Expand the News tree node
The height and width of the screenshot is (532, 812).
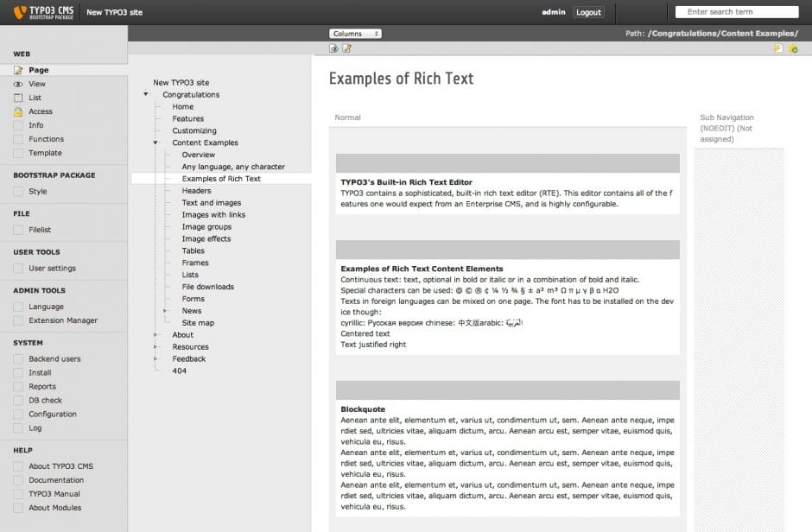165,311
